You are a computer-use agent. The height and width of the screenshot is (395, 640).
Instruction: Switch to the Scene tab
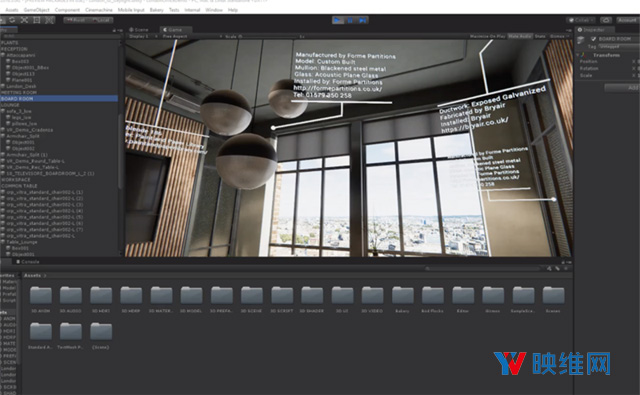coord(139,30)
